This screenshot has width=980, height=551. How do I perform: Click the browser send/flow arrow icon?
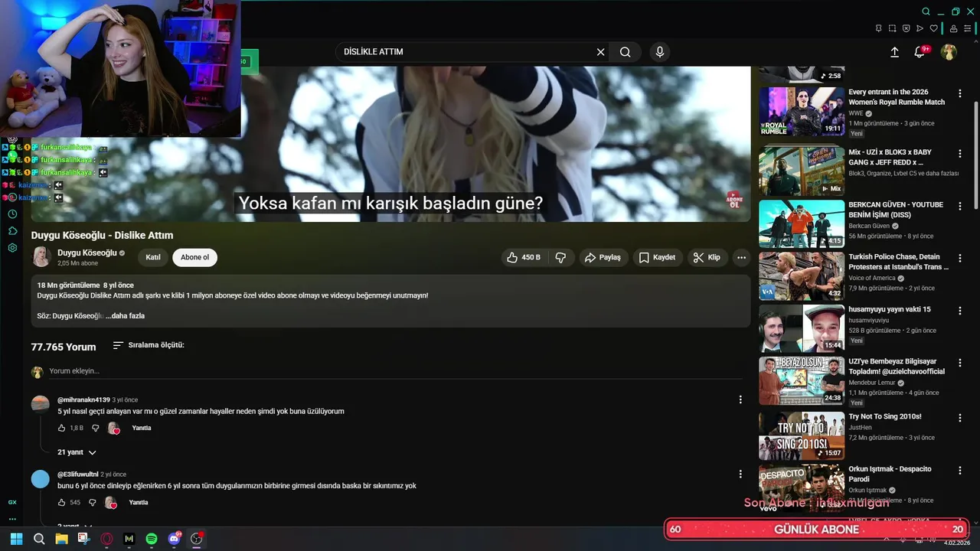920,28
